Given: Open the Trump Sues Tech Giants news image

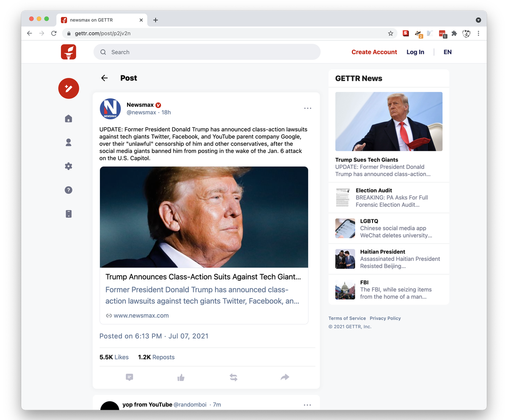Looking at the screenshot, I should [389, 122].
